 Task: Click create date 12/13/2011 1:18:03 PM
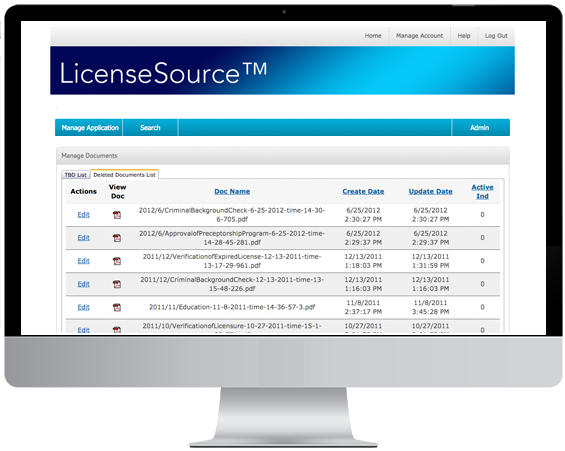tap(363, 261)
